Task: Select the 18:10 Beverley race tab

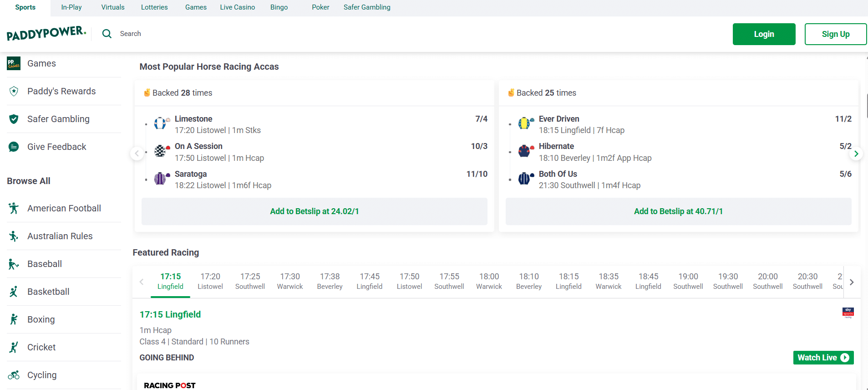Action: [529, 282]
